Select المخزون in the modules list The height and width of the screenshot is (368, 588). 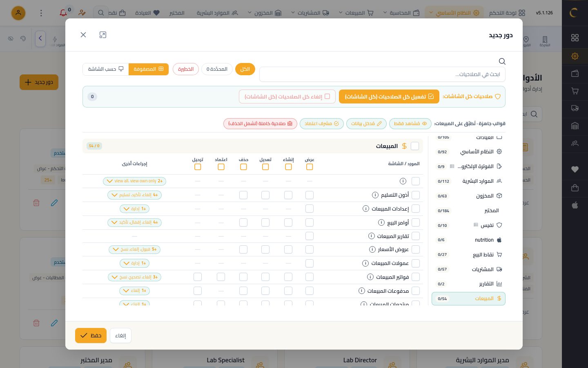[468, 196]
